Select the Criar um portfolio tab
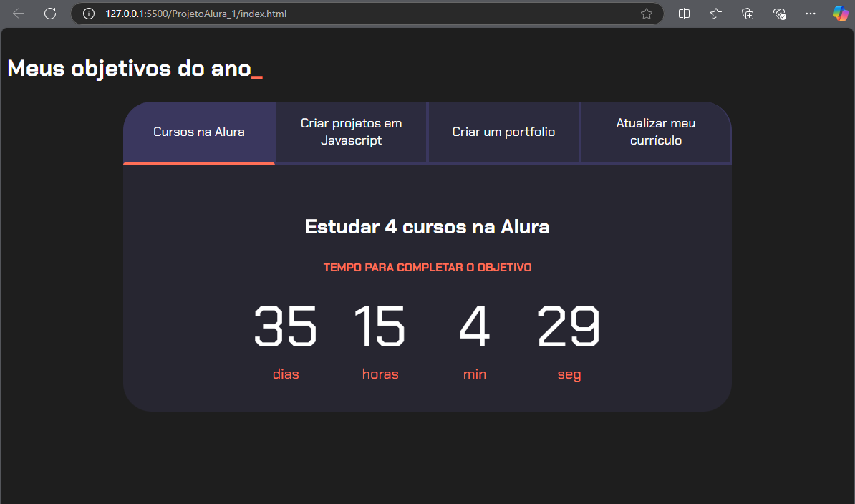The image size is (855, 504). tap(503, 132)
